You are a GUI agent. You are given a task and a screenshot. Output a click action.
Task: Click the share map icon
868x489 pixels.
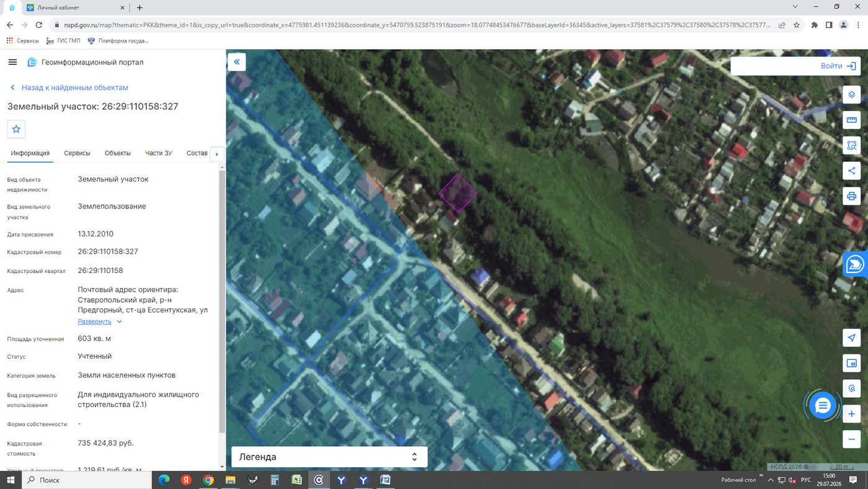[851, 171]
